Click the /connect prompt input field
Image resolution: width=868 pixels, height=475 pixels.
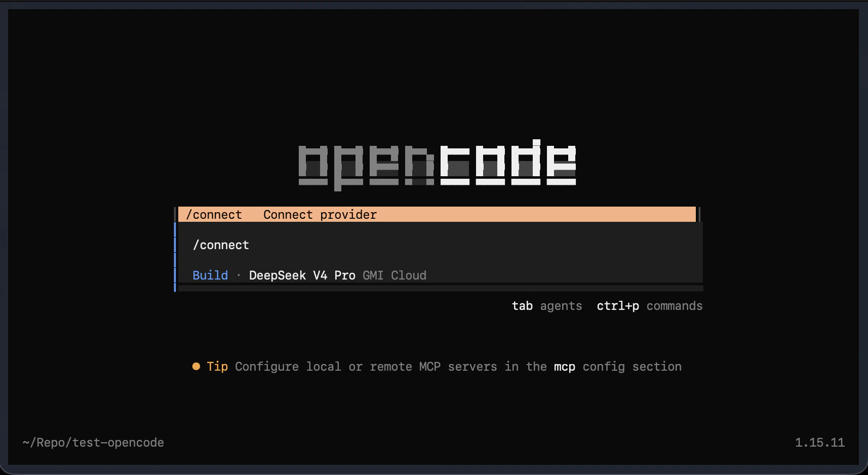[440, 245]
